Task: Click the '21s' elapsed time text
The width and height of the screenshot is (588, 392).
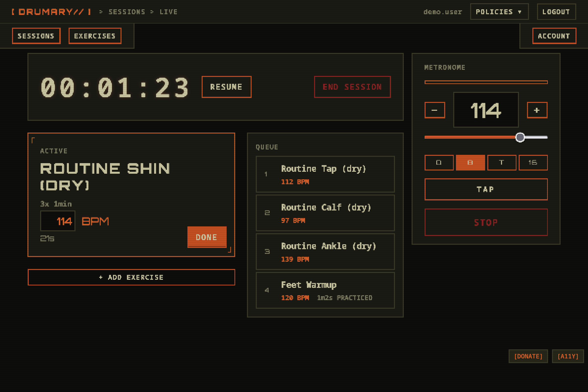Action: [x=47, y=238]
